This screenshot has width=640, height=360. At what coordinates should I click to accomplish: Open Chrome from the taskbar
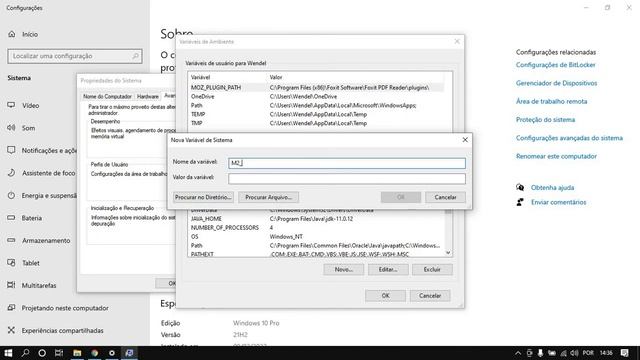point(95,353)
